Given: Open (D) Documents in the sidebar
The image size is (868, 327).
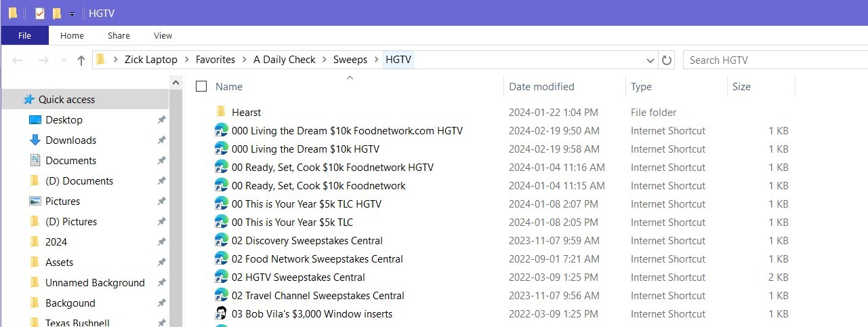Looking at the screenshot, I should tap(79, 180).
